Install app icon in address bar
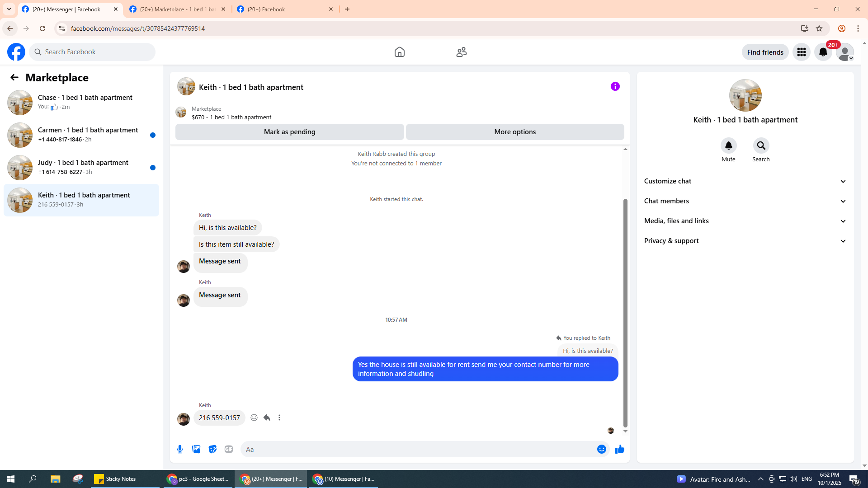 tap(804, 28)
